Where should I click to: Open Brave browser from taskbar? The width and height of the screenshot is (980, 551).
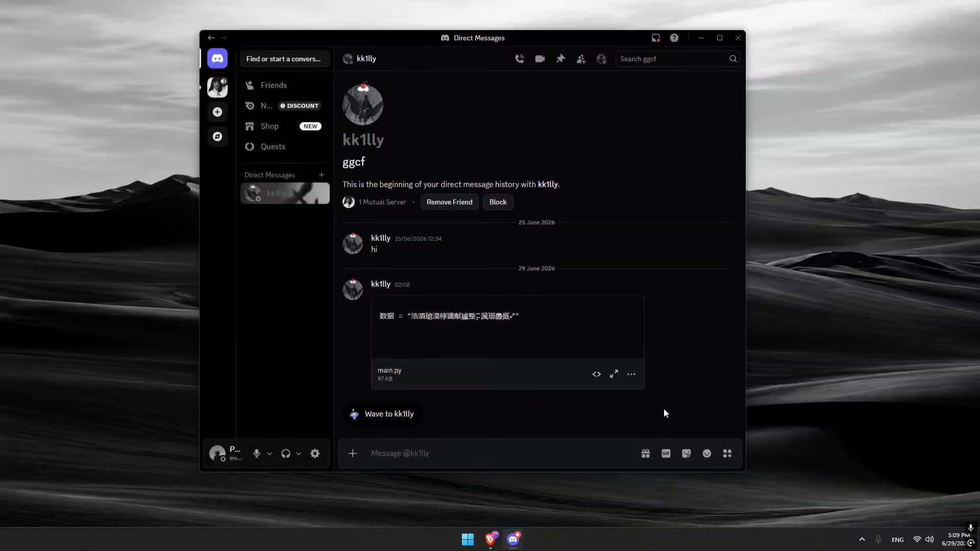click(x=491, y=539)
